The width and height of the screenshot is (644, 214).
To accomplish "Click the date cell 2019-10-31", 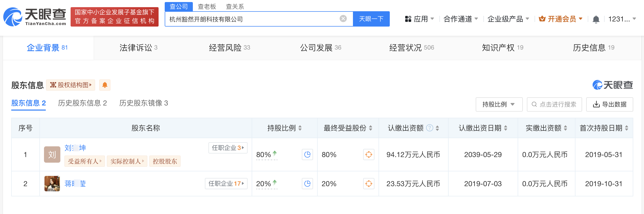I will coord(604,184).
